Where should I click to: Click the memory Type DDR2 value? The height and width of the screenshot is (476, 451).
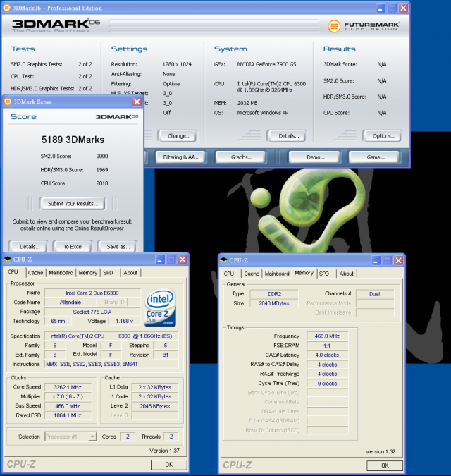274,294
